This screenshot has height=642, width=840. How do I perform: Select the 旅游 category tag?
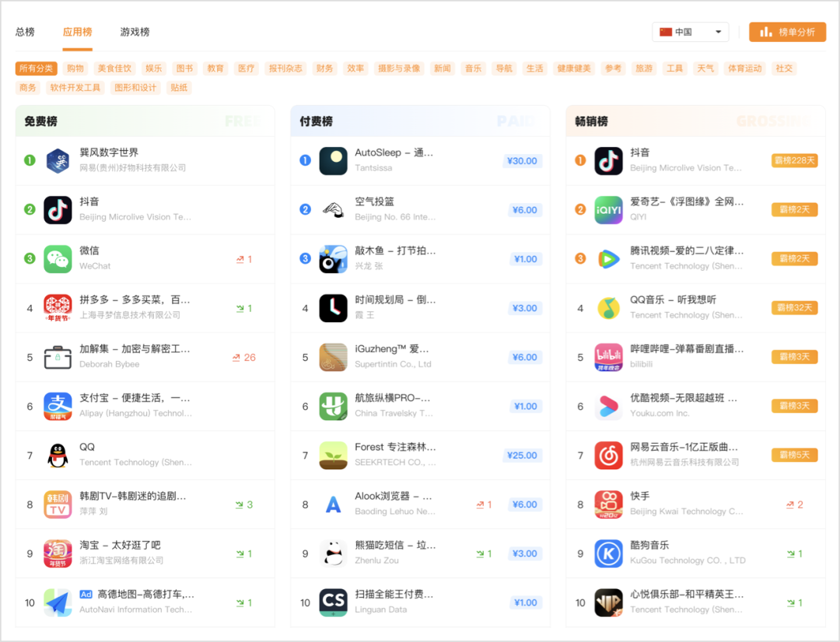[644, 68]
